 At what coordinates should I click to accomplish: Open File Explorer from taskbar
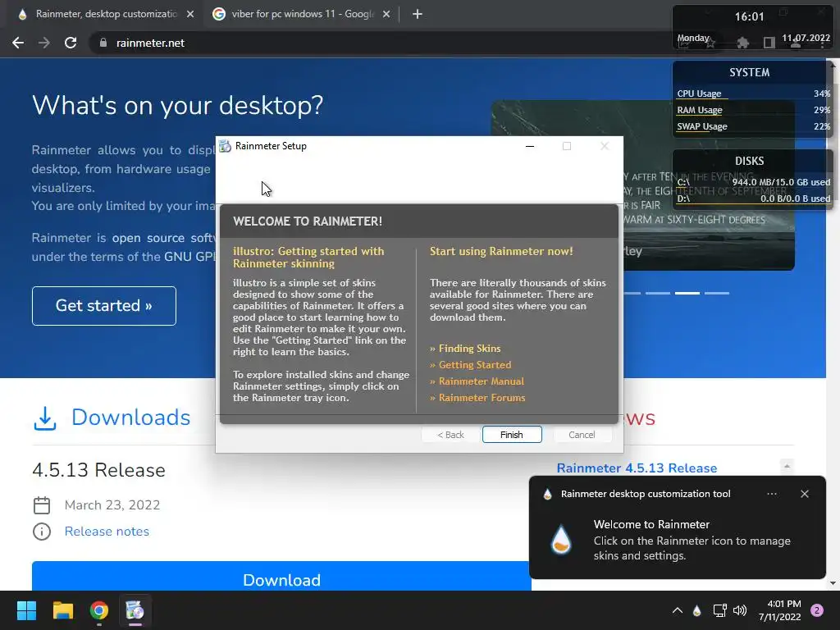point(62,610)
